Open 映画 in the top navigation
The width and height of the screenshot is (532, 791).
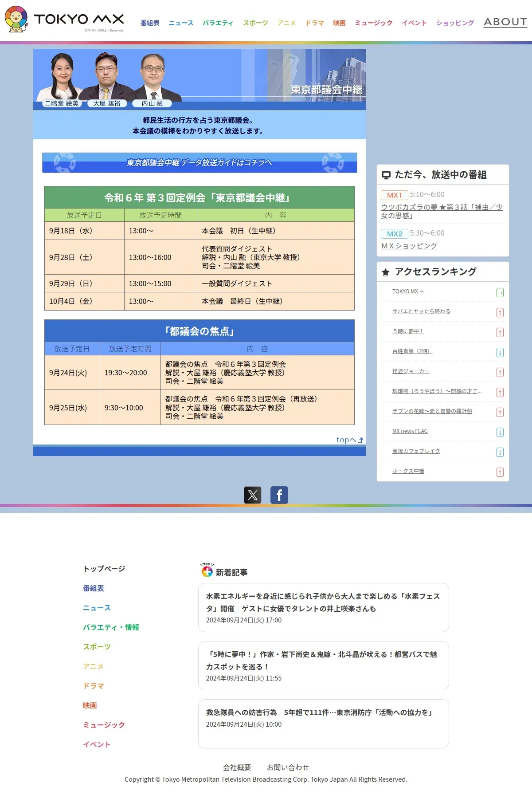[x=339, y=23]
